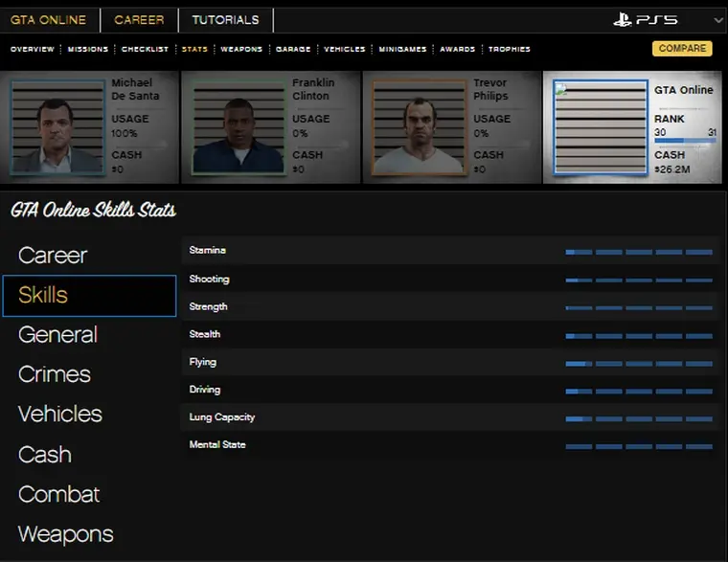Go to the GTA Online top tab
Screen dimensions: 728x562
click(48, 19)
